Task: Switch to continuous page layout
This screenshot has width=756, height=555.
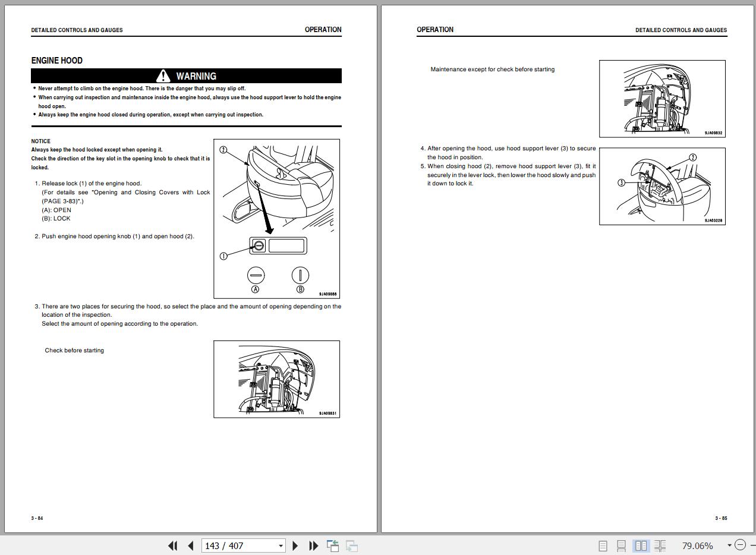Action: (622, 545)
